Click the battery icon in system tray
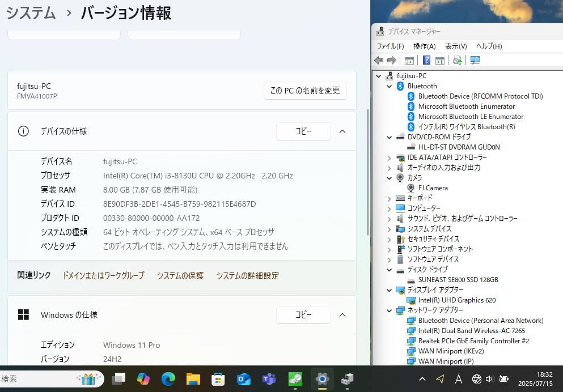563x392 pixels. click(504, 379)
